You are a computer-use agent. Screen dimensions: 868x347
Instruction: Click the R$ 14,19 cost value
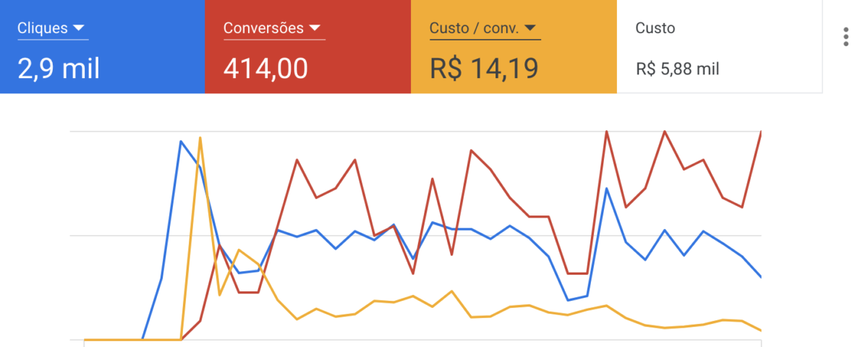point(484,69)
